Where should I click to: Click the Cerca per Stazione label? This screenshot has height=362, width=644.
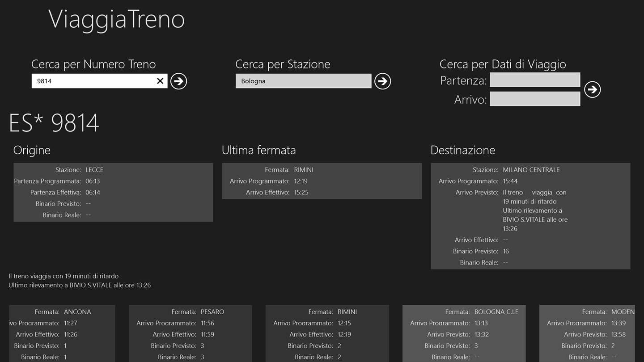click(x=283, y=64)
